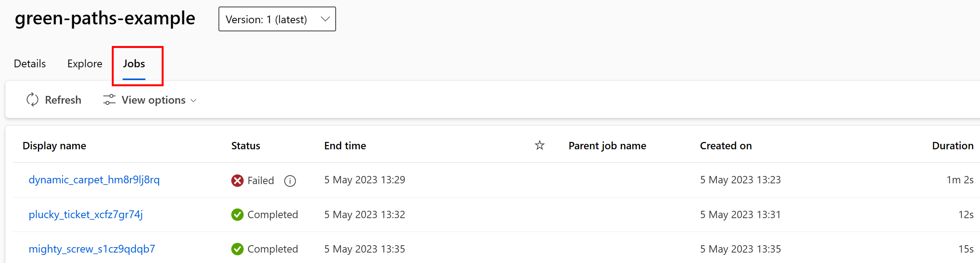980x263 pixels.
Task: Click the green Completed icon for plucky_ticket
Action: point(237,215)
